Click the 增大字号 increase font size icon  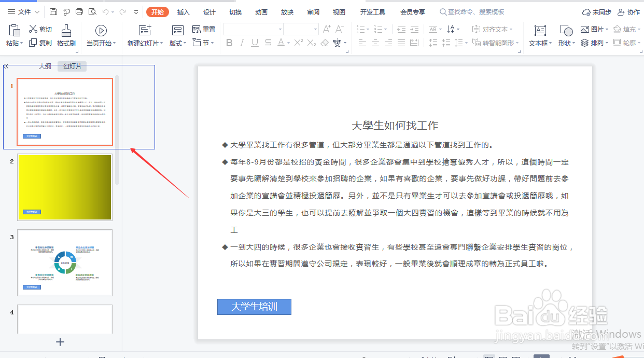pyautogui.click(x=326, y=30)
